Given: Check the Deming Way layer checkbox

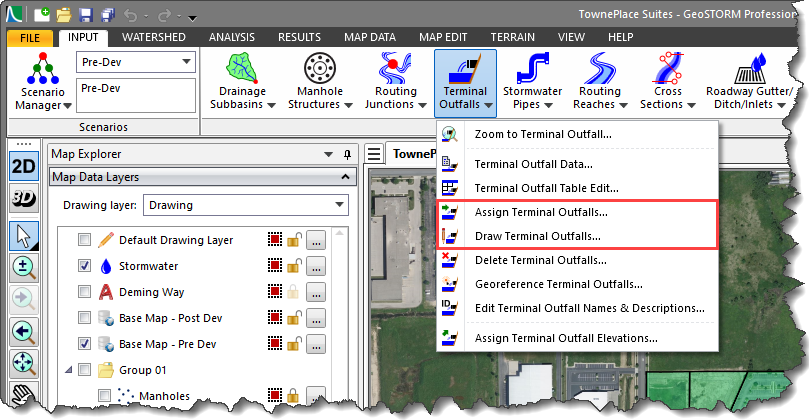Looking at the screenshot, I should click(84, 292).
